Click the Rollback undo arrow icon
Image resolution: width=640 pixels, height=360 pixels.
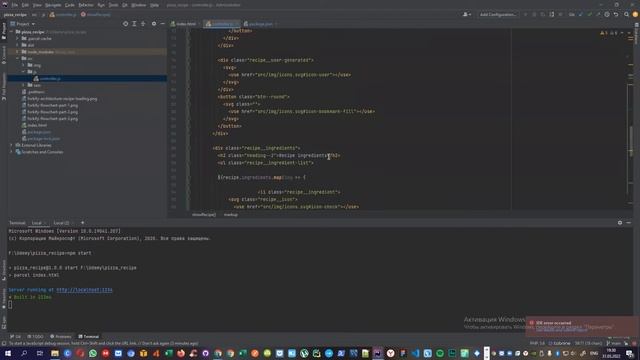tap(616, 14)
